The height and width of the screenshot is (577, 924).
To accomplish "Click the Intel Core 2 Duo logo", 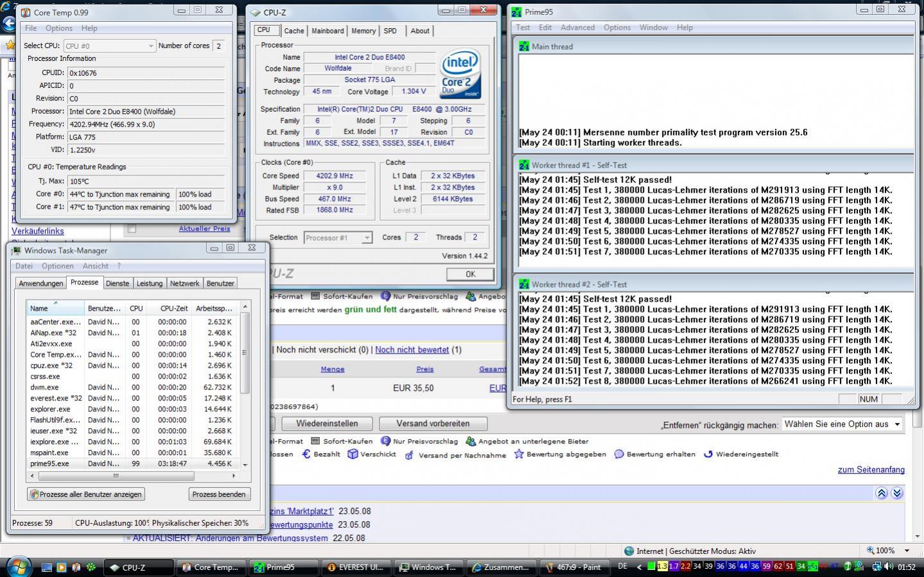I will click(x=460, y=75).
